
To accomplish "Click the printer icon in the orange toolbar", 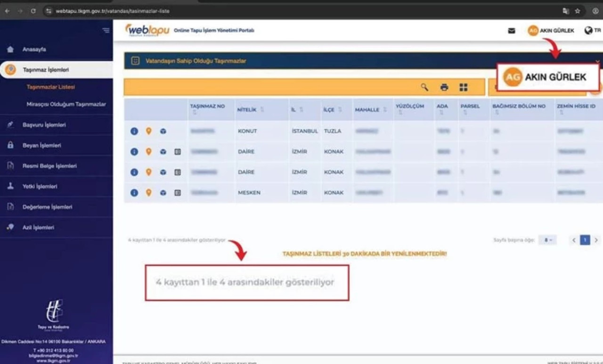I will pos(444,87).
